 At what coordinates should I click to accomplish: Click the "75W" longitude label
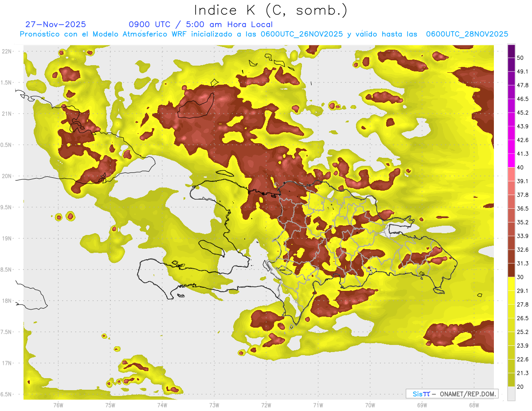[110, 405]
